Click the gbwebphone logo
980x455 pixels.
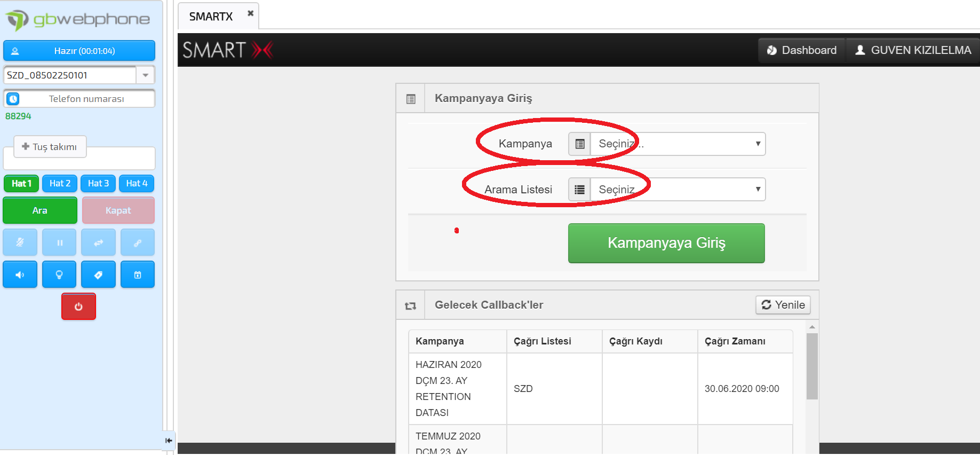click(x=78, y=20)
